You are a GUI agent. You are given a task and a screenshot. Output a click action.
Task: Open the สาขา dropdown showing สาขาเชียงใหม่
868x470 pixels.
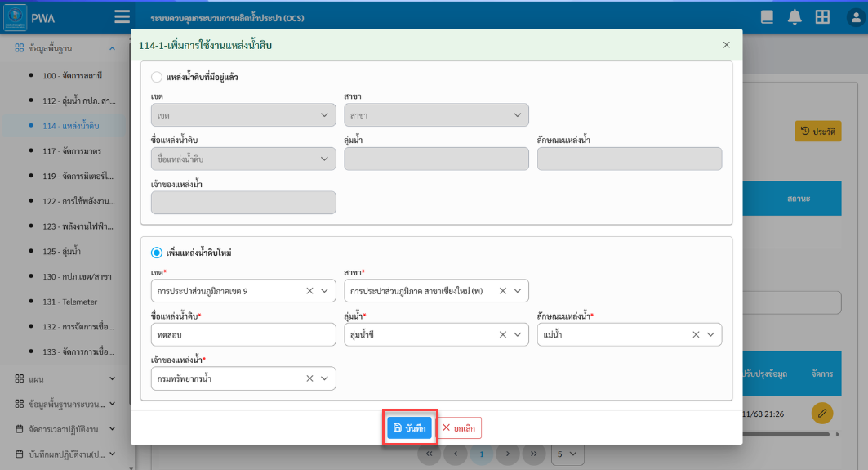pyautogui.click(x=518, y=291)
